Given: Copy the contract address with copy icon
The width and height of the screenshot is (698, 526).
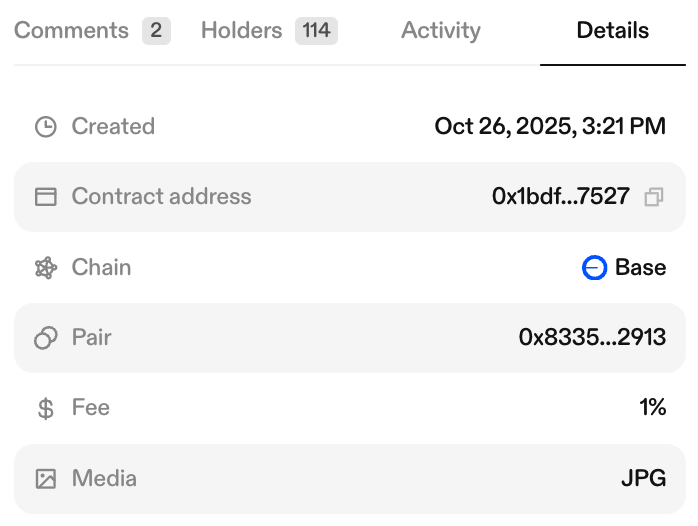Looking at the screenshot, I should click(x=653, y=197).
